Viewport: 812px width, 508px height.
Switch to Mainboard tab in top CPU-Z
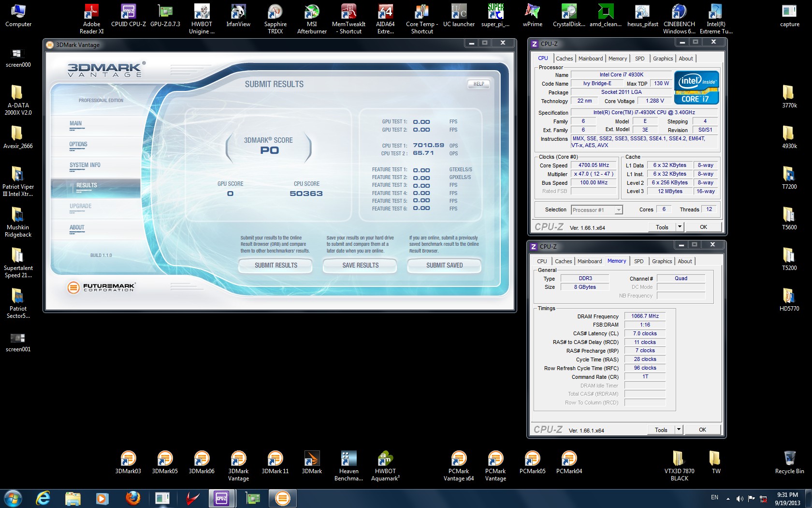[591, 59]
